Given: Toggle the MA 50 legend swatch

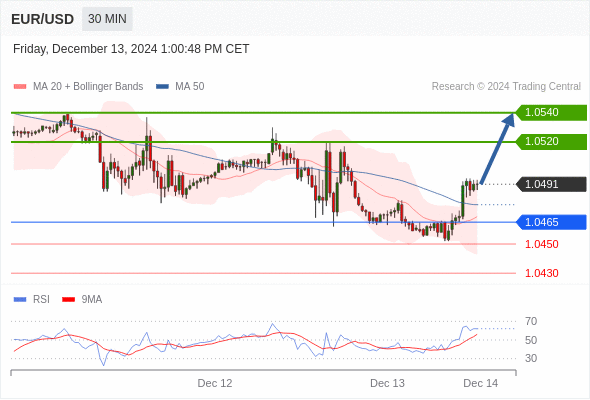Looking at the screenshot, I should (162, 87).
